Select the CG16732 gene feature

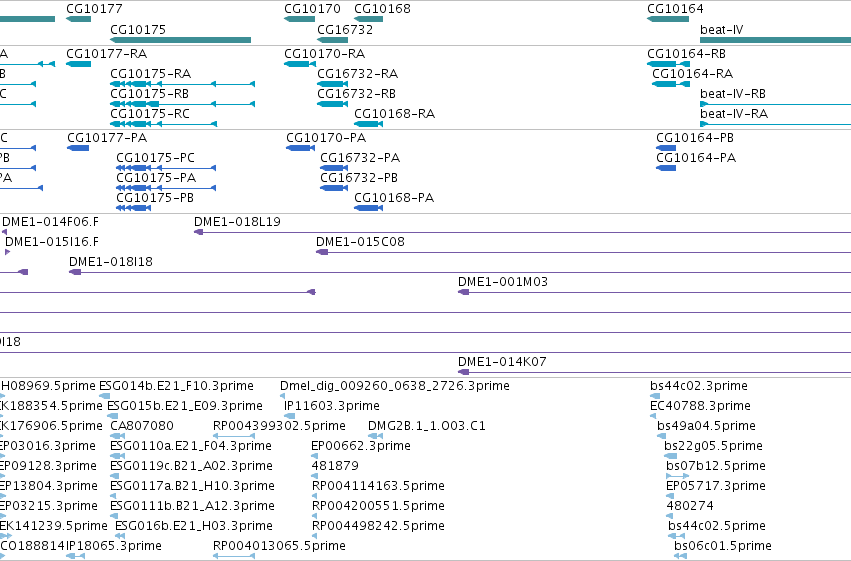333,40
